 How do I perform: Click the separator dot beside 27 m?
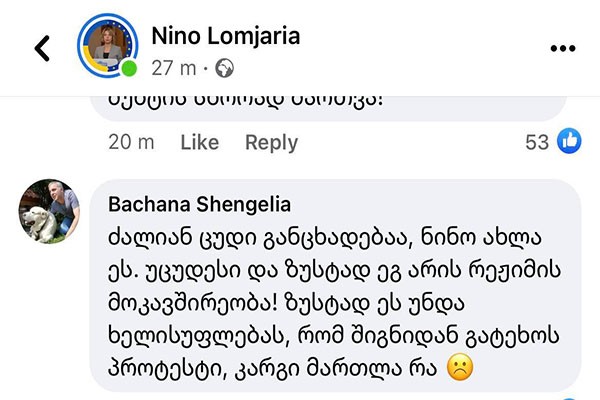[206, 69]
